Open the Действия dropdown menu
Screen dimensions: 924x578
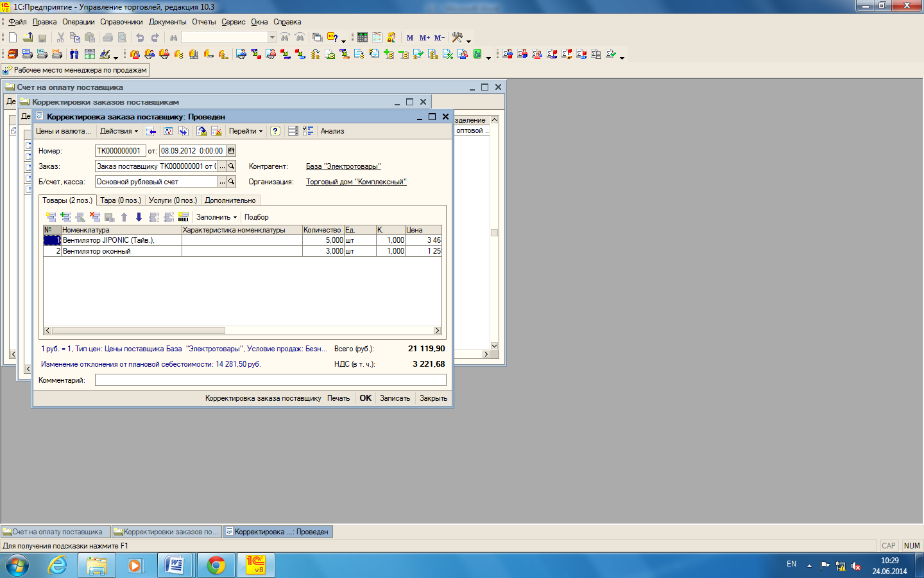[119, 131]
